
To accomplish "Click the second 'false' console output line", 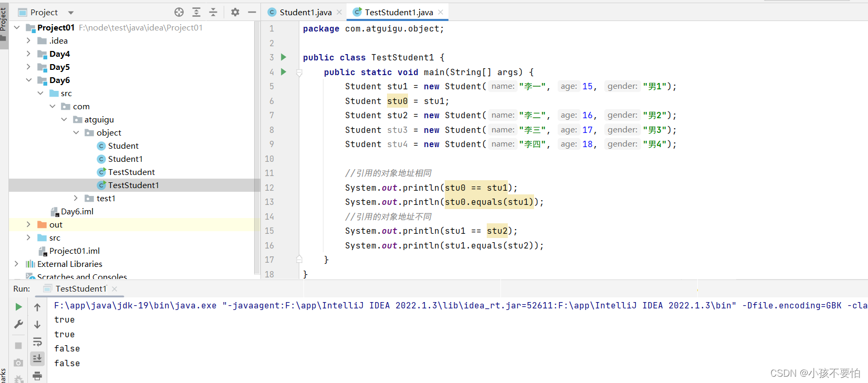I will tap(67, 363).
